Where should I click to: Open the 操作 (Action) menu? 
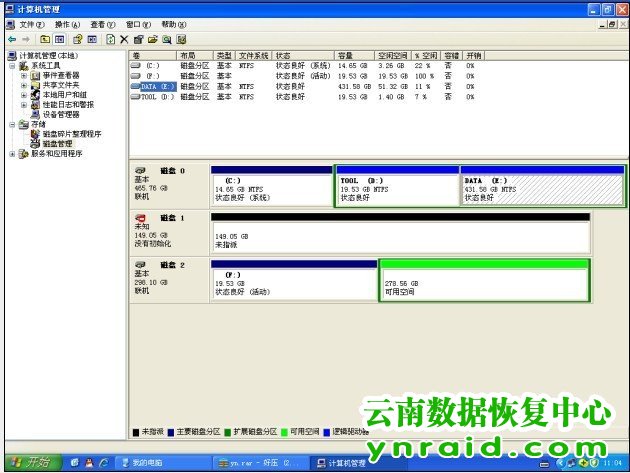67,24
